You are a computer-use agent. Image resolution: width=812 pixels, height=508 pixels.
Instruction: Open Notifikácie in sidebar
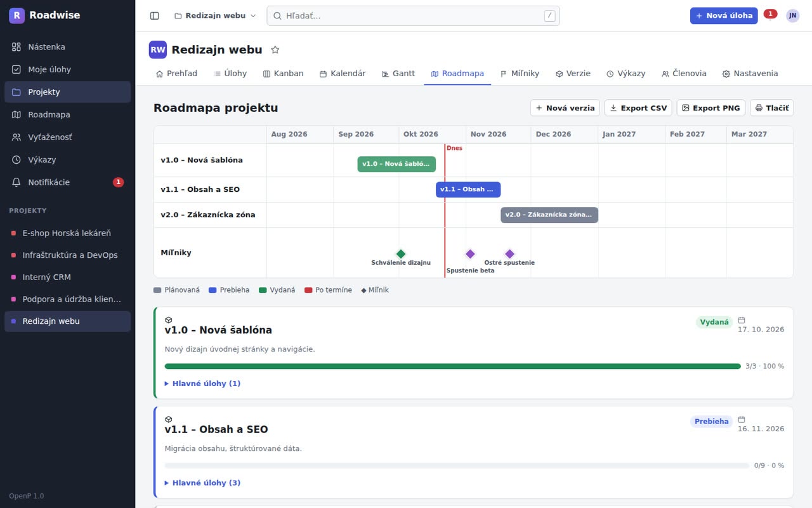67,182
